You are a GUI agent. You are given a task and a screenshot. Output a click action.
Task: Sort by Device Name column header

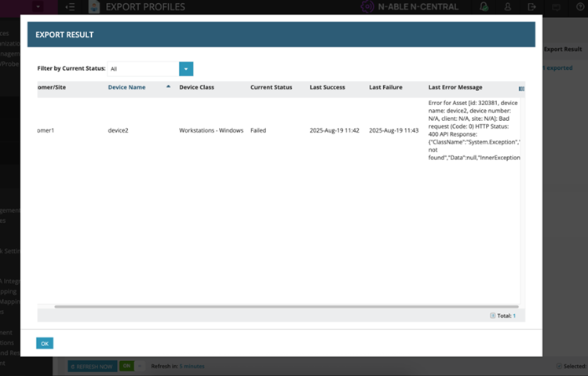pyautogui.click(x=126, y=87)
